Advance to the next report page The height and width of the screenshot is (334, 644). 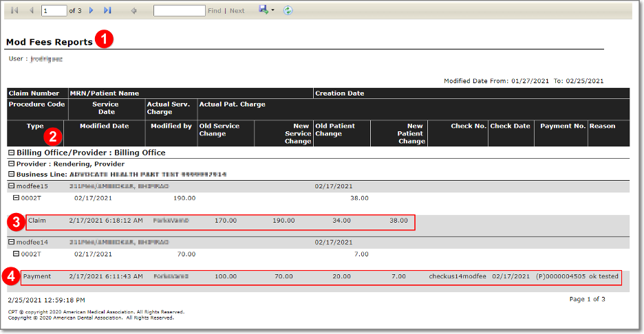pos(92,11)
